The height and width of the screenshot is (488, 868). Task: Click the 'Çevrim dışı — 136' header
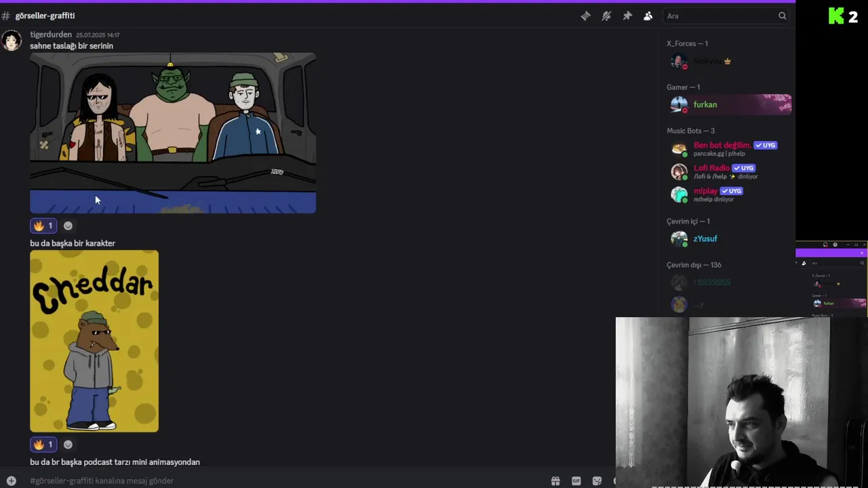(694, 265)
